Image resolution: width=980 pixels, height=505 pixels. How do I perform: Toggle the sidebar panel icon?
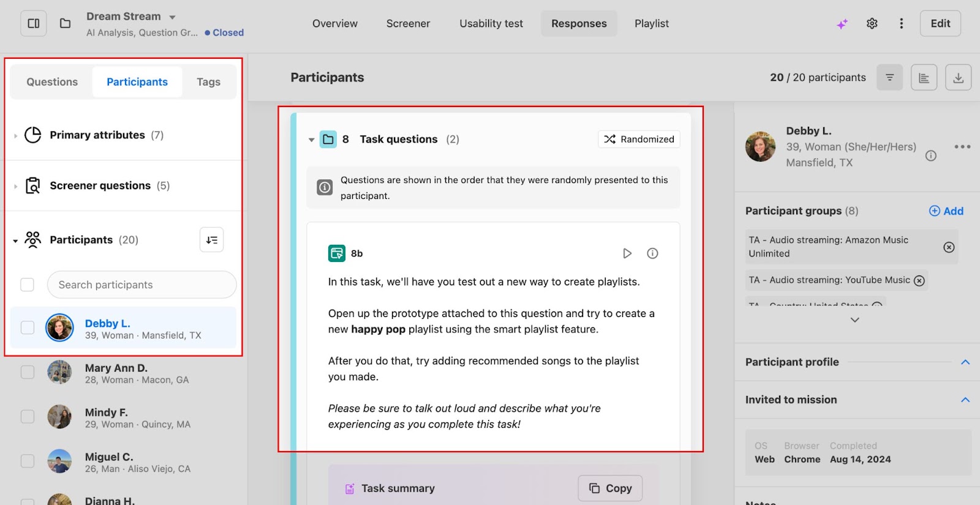click(x=34, y=24)
